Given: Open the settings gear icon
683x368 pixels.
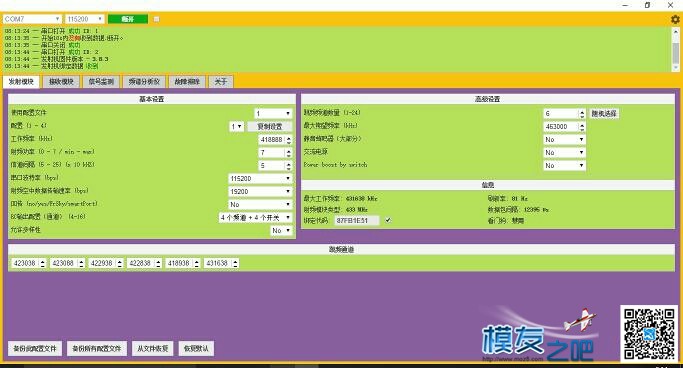Looking at the screenshot, I should tap(675, 19).
